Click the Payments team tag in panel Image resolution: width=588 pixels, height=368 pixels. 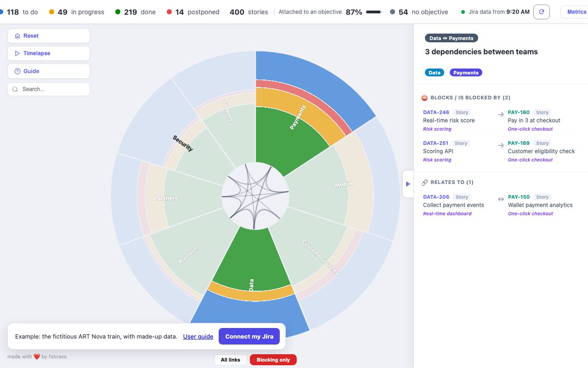coord(466,73)
